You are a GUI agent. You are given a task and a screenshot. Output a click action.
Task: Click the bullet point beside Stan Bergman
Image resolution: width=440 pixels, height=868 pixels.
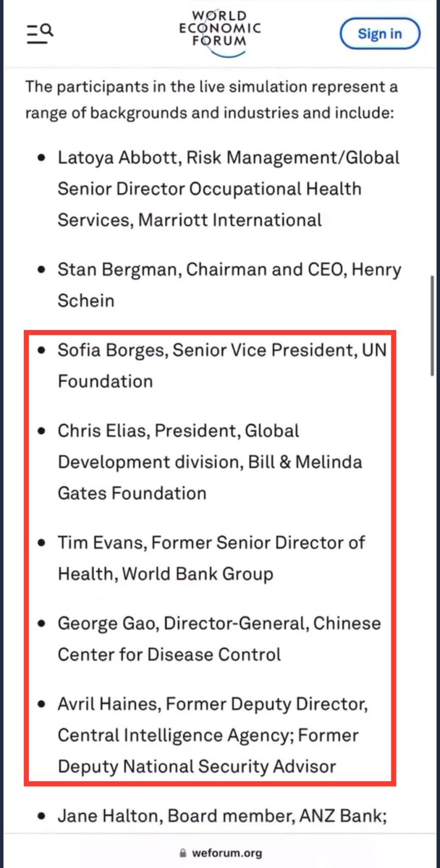tap(44, 271)
